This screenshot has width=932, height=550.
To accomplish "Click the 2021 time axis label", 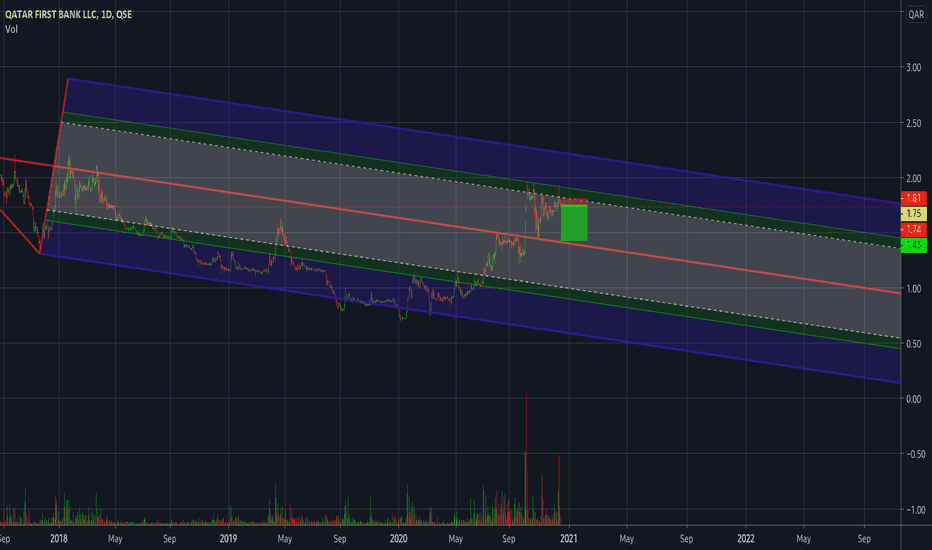I will click(x=568, y=539).
